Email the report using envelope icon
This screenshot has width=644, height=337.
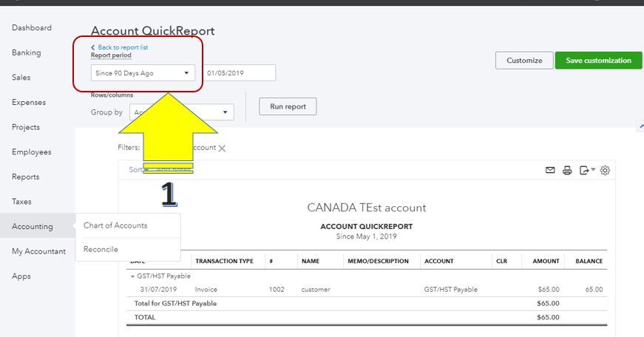click(550, 170)
